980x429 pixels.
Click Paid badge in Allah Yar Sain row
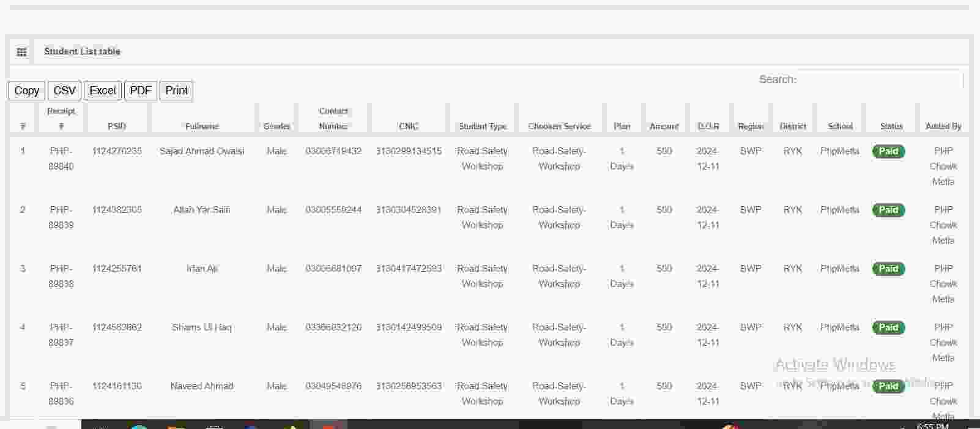(x=888, y=210)
